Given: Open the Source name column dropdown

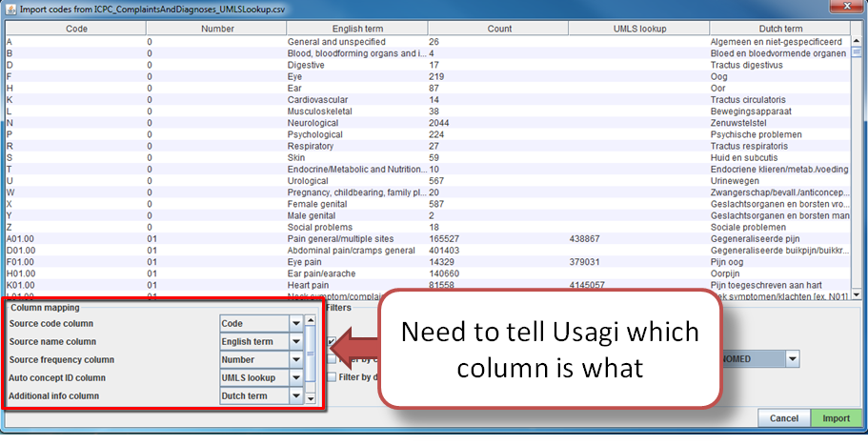Looking at the screenshot, I should (x=295, y=341).
